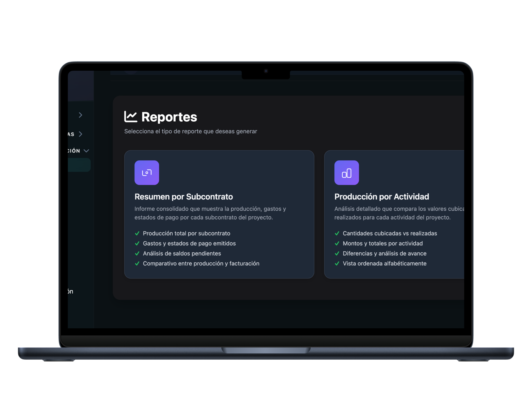532x399 pixels.
Task: Open the Resumen por Subcontrato report title
Action: (x=183, y=196)
